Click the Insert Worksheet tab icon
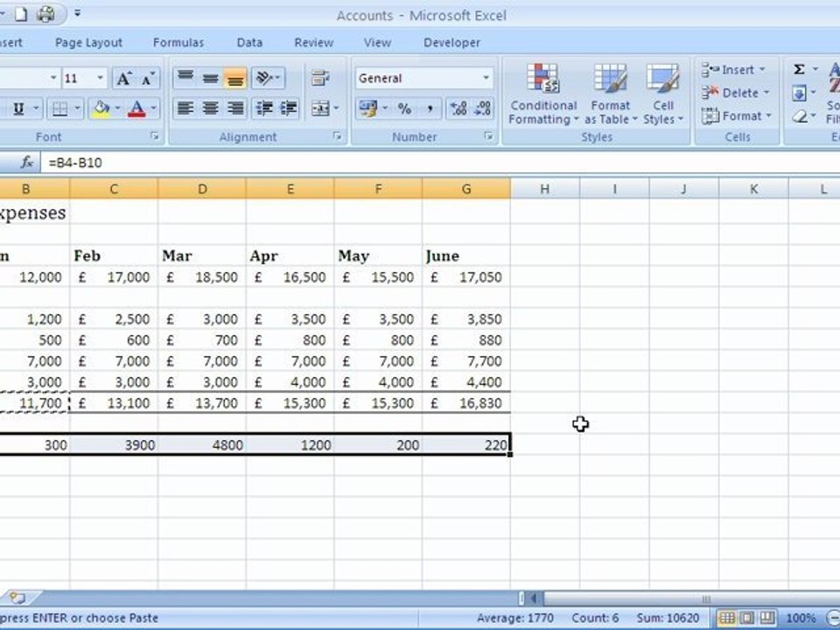Viewport: 840px width, 630px height. (x=17, y=598)
